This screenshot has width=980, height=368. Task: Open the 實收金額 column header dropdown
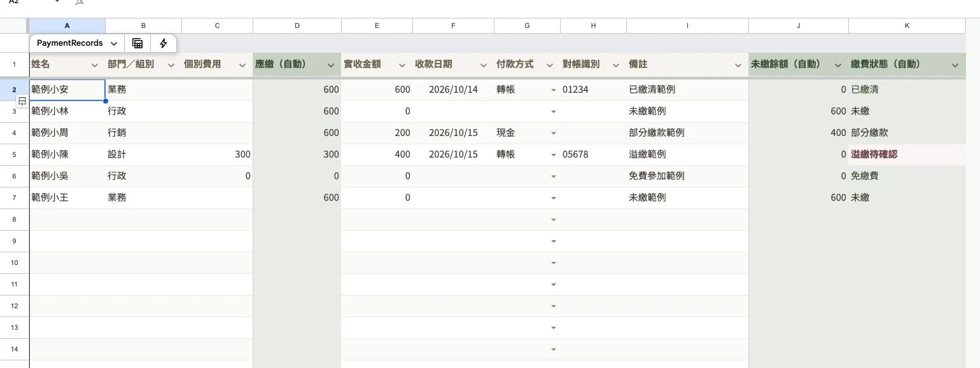402,65
